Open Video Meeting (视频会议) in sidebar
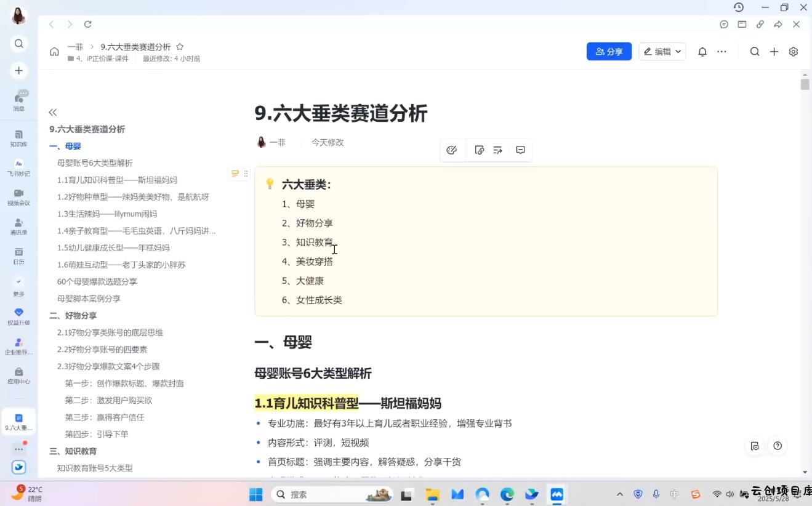The image size is (812, 506). [18, 197]
